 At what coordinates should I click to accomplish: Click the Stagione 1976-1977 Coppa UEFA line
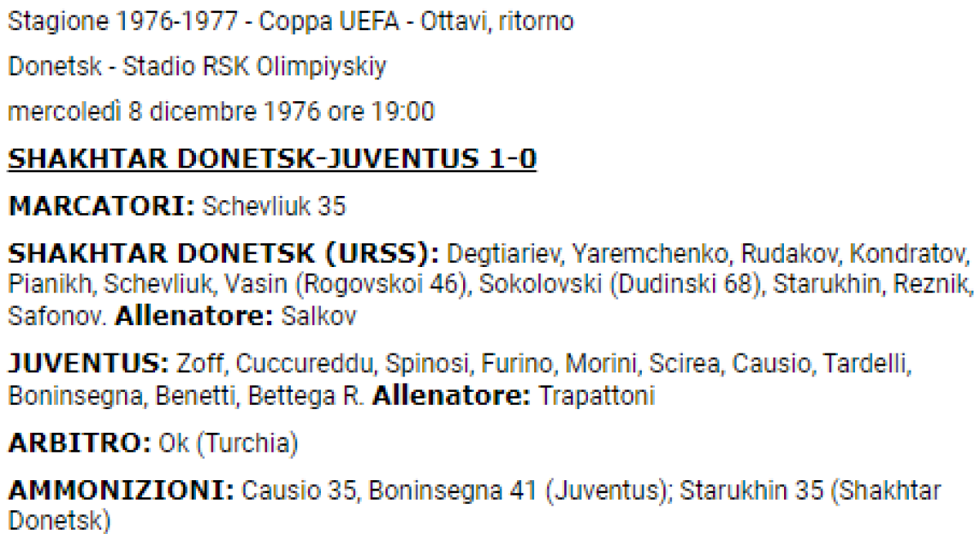point(290,22)
